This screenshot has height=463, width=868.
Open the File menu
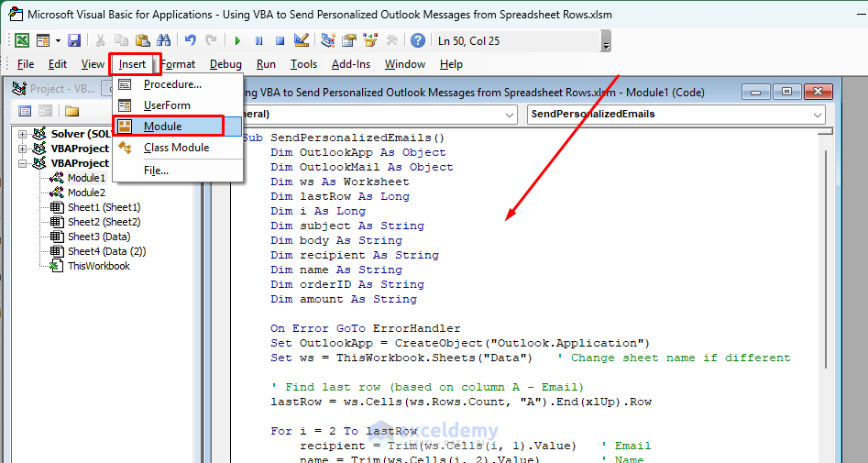[26, 64]
